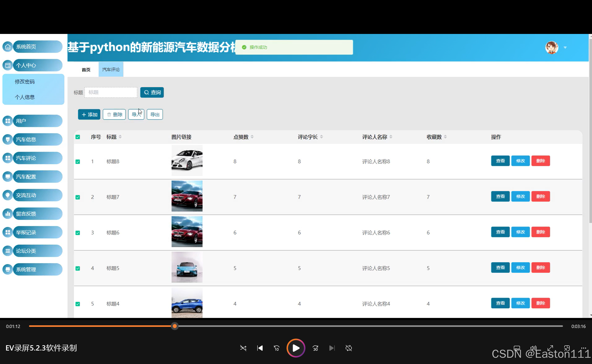Click the previous track icon
The width and height of the screenshot is (592, 364).
click(260, 348)
